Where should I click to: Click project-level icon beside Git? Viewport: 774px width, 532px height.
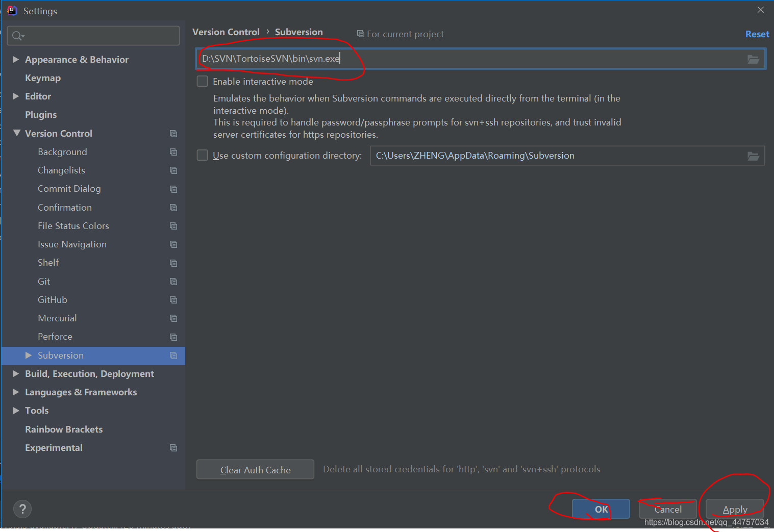pyautogui.click(x=173, y=282)
